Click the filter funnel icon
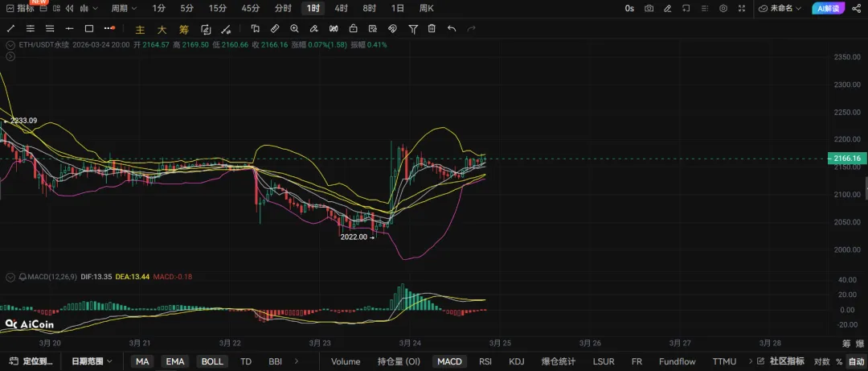The image size is (868, 371). (413, 29)
